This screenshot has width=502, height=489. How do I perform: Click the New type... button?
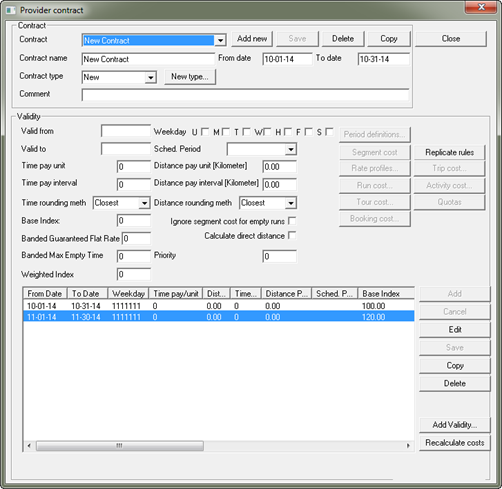190,77
